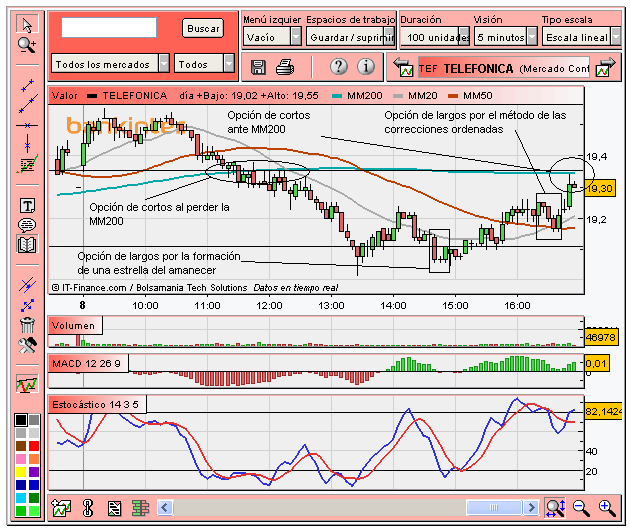Image resolution: width=630 pixels, height=532 pixels.
Task: Click the add chart icon in bottom bar
Action: 61,507
